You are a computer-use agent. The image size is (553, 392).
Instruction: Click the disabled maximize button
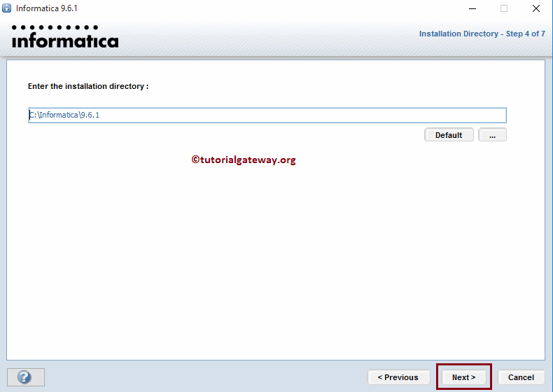(504, 8)
